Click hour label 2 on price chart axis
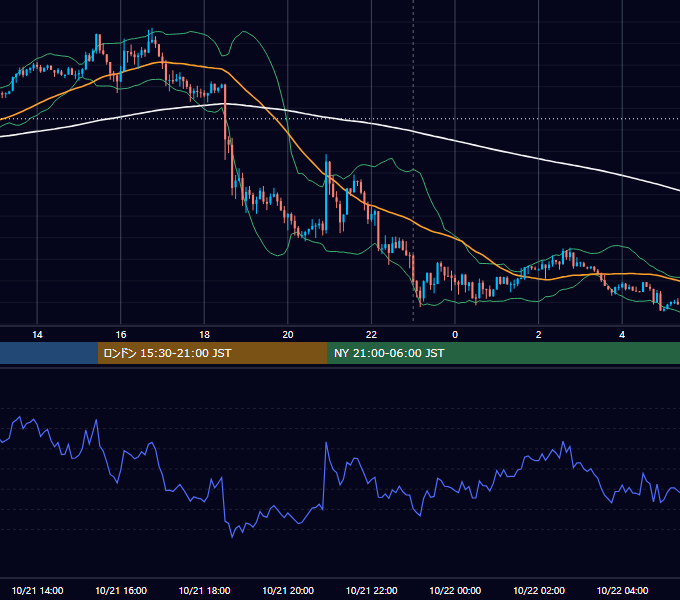This screenshot has width=680, height=600. pyautogui.click(x=539, y=335)
